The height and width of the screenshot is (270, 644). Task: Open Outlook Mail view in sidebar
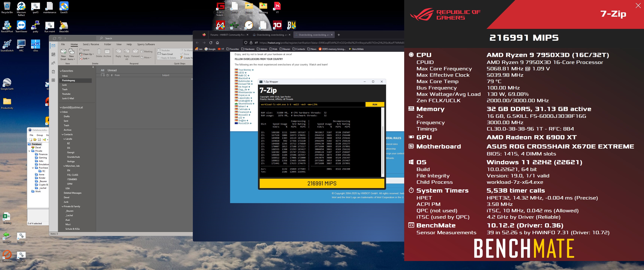(x=53, y=46)
